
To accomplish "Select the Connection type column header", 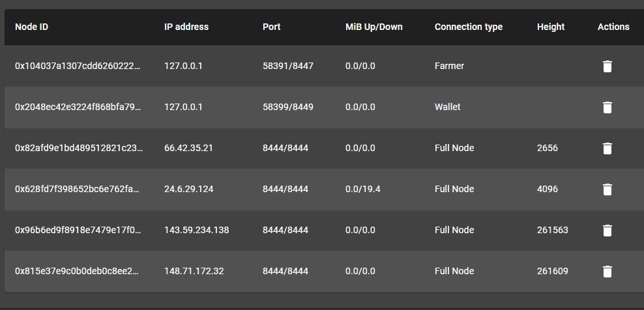I will pos(469,27).
